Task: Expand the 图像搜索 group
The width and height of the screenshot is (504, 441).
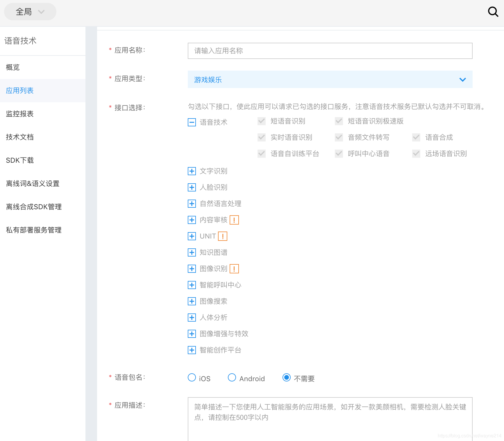Action: (192, 301)
